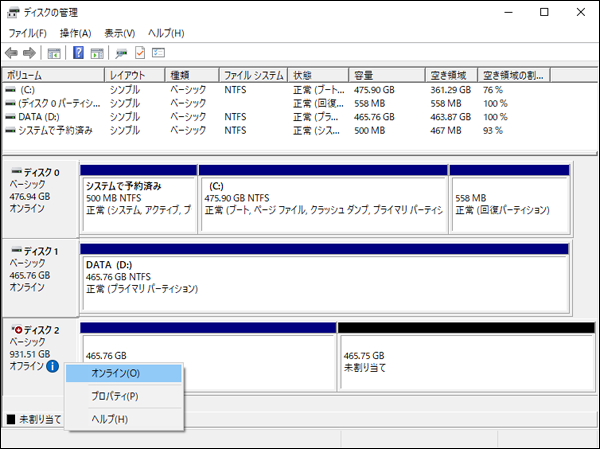Click the show/hide console tree icon
600x449 pixels.
[x=54, y=53]
